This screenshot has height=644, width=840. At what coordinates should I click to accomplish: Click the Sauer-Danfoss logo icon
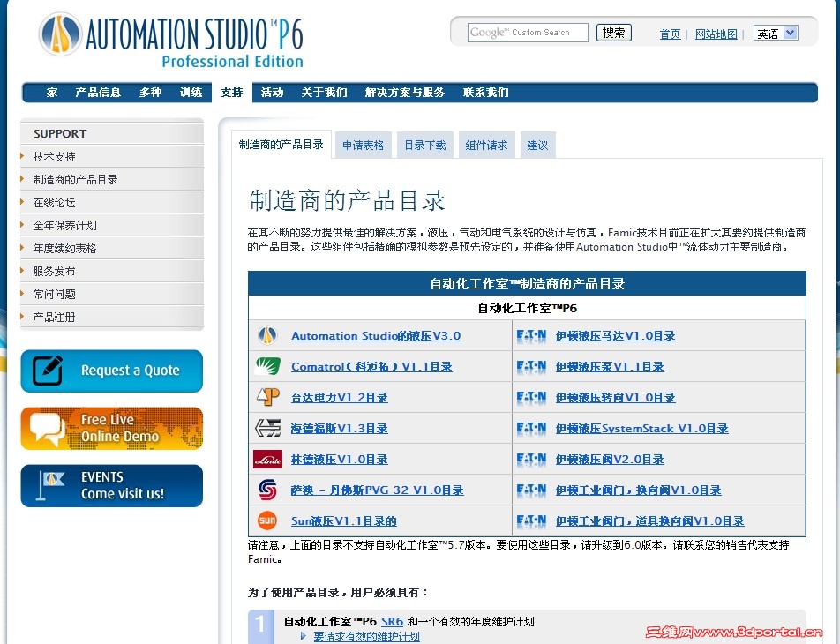267,490
